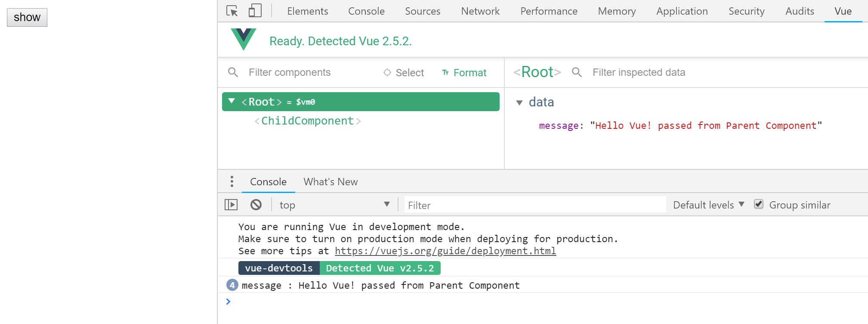Focus the Filter components field
Viewport: 868px width, 324px height.
click(290, 72)
